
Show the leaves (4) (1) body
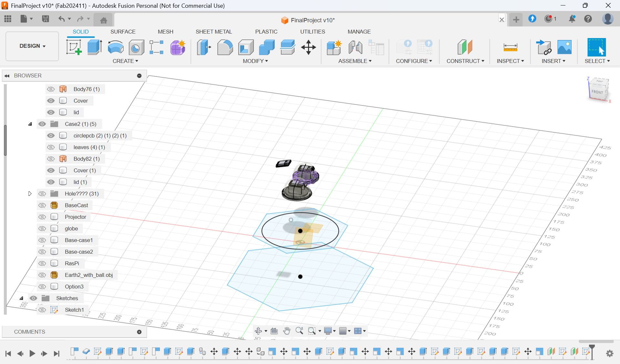(x=51, y=147)
